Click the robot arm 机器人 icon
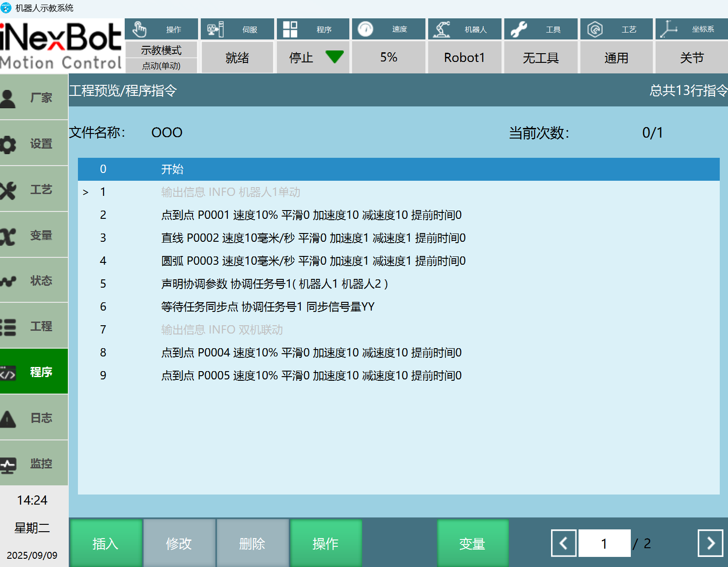Image resolution: width=728 pixels, height=567 pixels. pos(442,29)
